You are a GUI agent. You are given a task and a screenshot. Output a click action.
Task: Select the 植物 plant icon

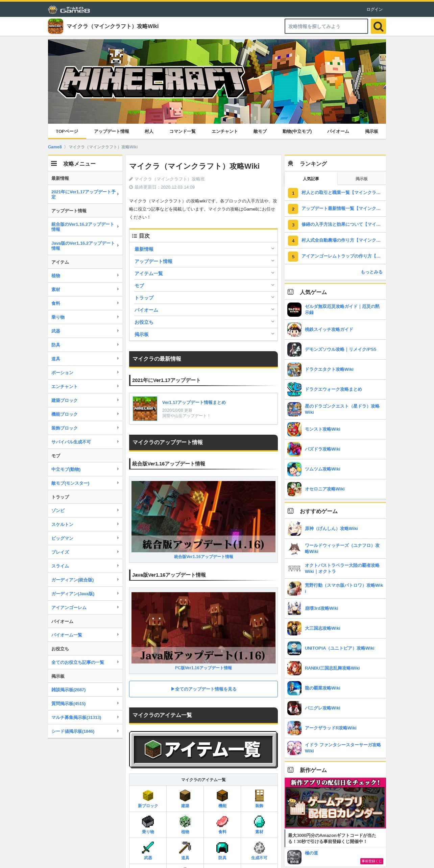pos(185,822)
